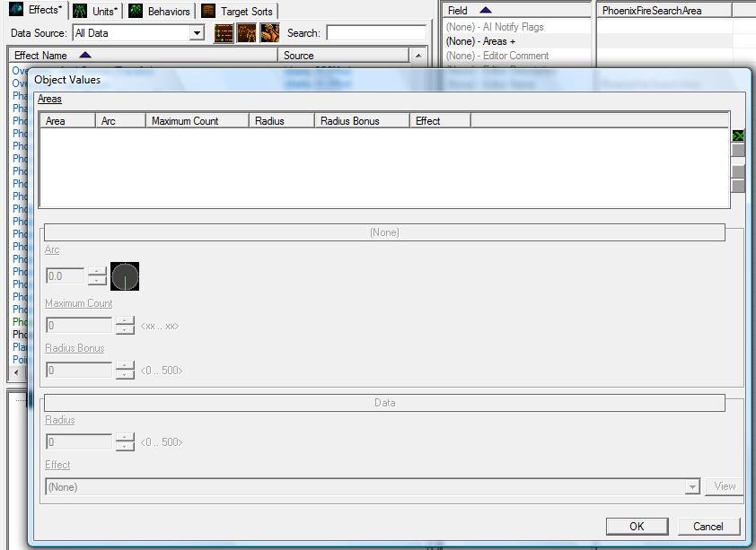Click the Radius Bonus value field

point(79,370)
